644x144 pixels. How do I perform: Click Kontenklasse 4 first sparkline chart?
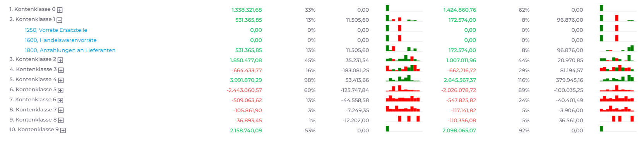pyautogui.click(x=403, y=78)
